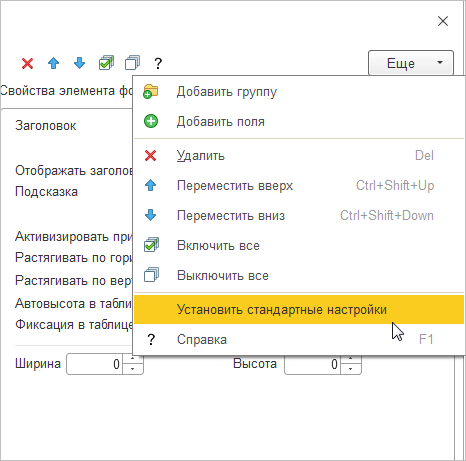Viewport: 466px width, 461px height.
Task: Click the Подсказка label
Action: [x=46, y=192]
